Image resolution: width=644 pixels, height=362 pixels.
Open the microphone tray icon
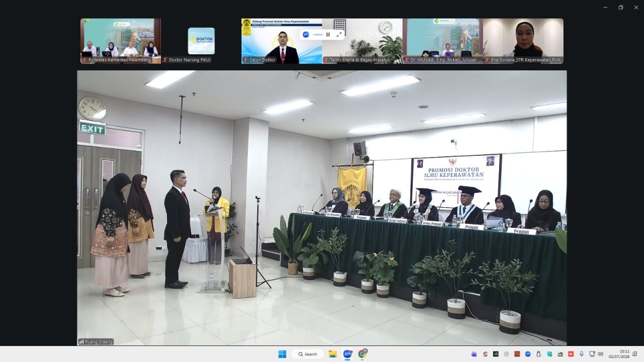coord(582,354)
